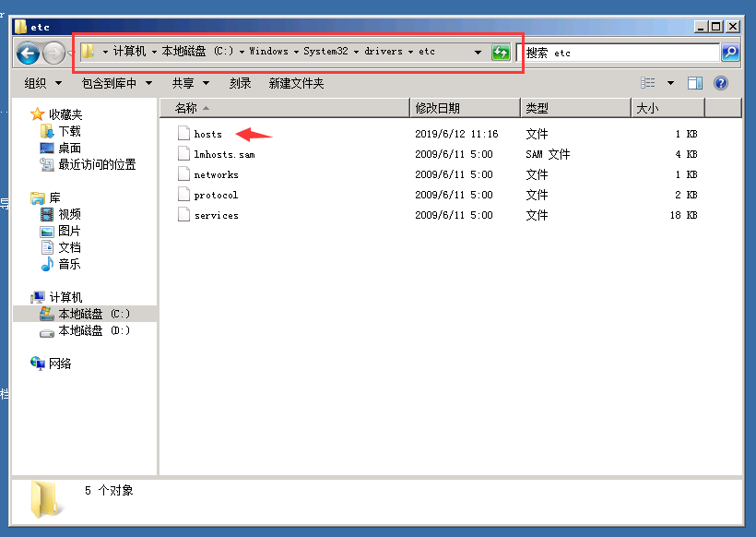Click the green refresh button
The width and height of the screenshot is (756, 537).
501,52
